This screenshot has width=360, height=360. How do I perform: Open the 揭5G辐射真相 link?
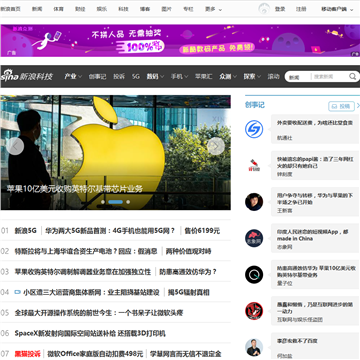188,292
